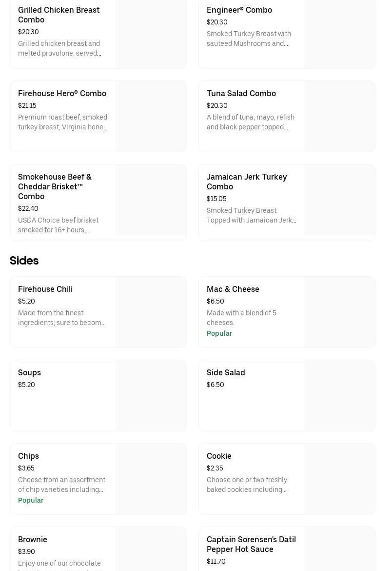392x571 pixels.
Task: Select the Soups item
Action: tap(29, 372)
